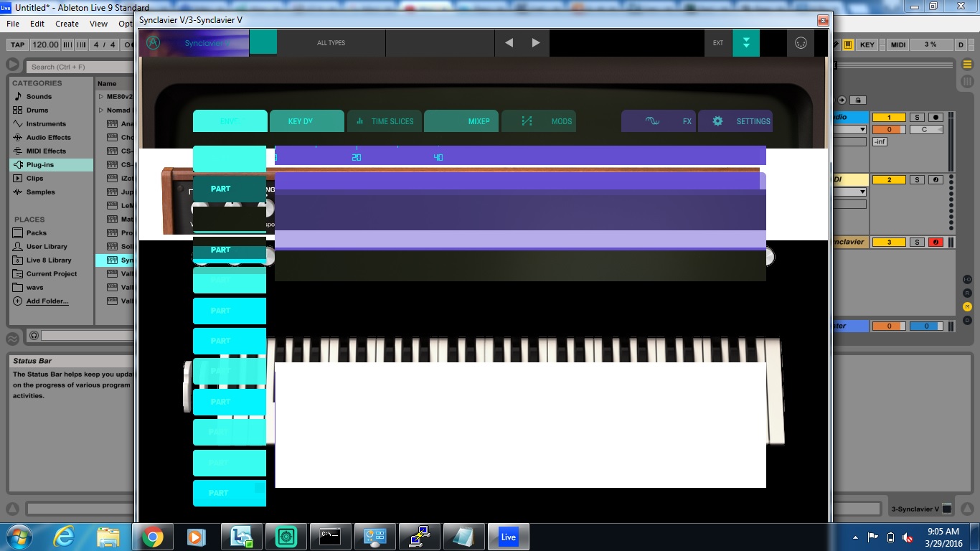This screenshot has width=980, height=551.
Task: Click the Add Folder... link
Action: coord(47,301)
